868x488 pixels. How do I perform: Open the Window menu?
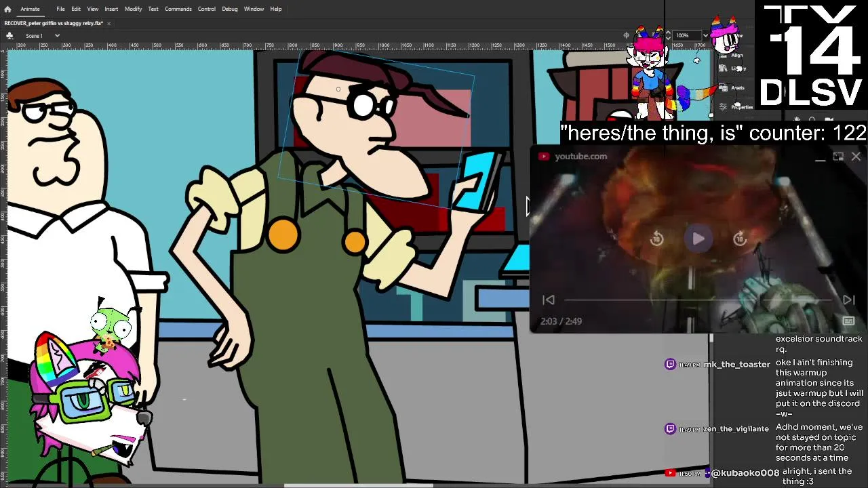[254, 9]
